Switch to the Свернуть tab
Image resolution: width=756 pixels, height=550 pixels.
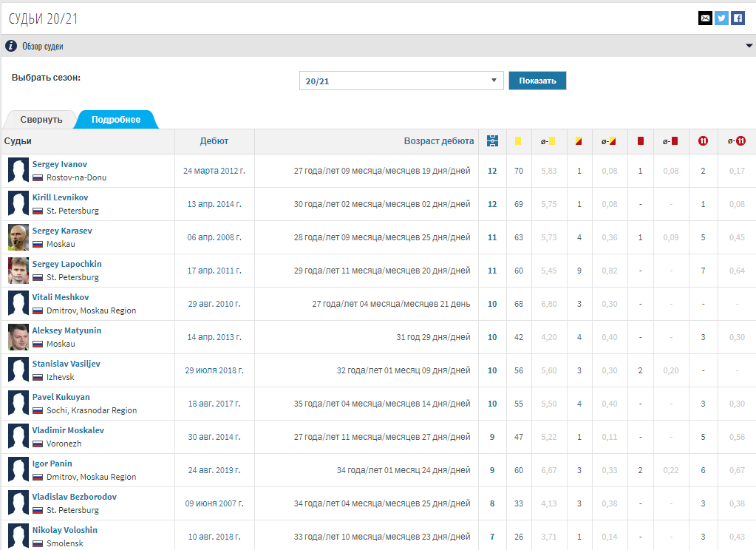point(41,120)
